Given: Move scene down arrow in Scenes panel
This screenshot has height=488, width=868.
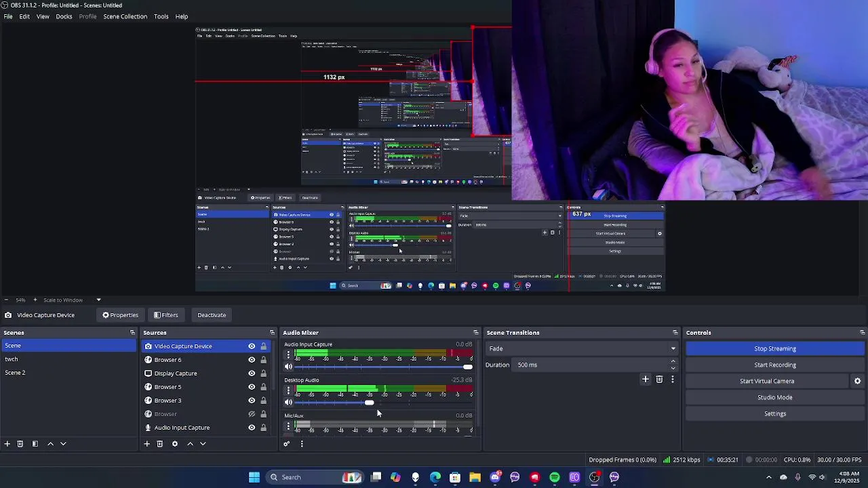Looking at the screenshot, I should coord(63,444).
